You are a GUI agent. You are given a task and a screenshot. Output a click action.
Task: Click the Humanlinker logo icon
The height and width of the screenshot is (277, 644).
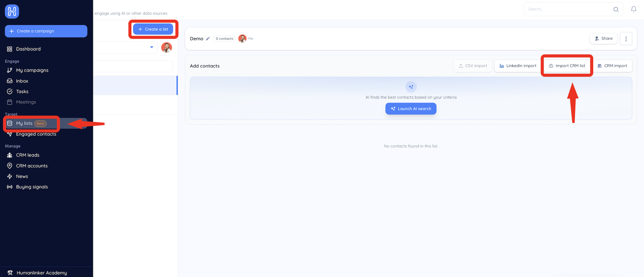coord(12,11)
